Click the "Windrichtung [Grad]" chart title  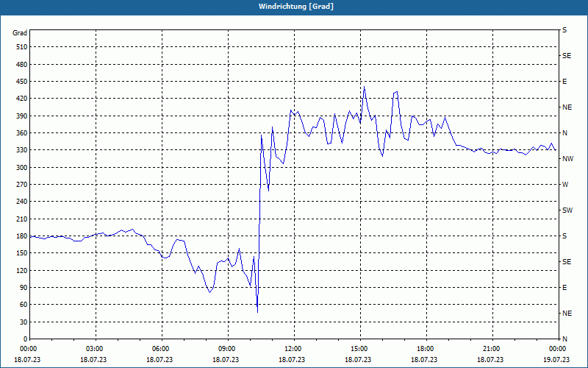click(296, 7)
